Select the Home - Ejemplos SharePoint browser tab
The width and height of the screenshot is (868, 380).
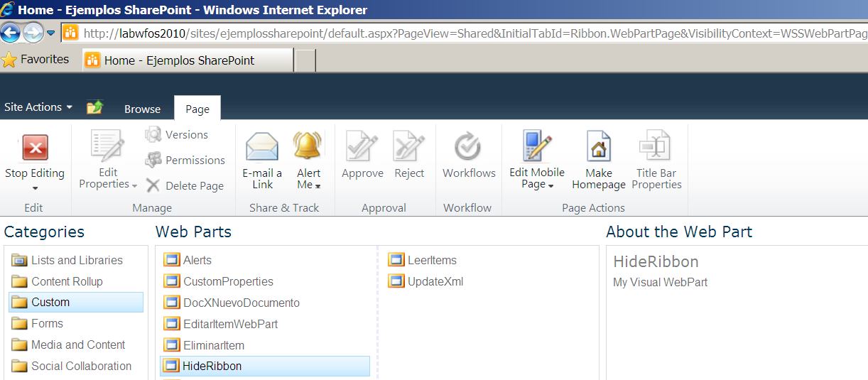(x=188, y=60)
